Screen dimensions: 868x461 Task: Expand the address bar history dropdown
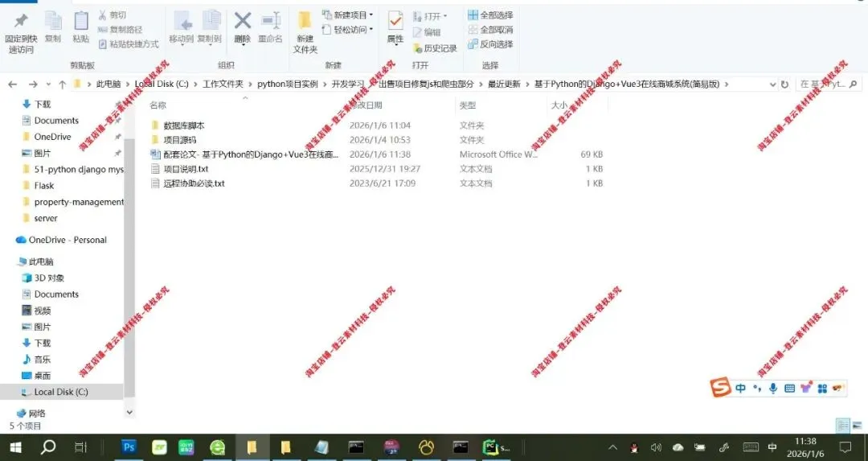coord(773,84)
